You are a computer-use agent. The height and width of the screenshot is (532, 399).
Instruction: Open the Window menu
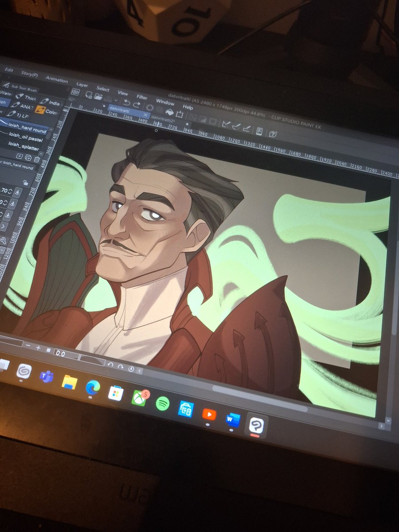pyautogui.click(x=165, y=102)
